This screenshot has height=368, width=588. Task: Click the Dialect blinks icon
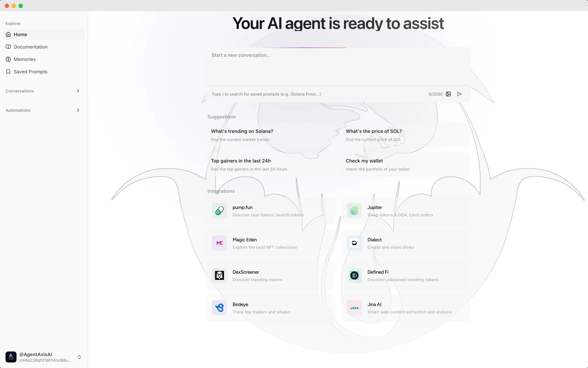coord(354,243)
